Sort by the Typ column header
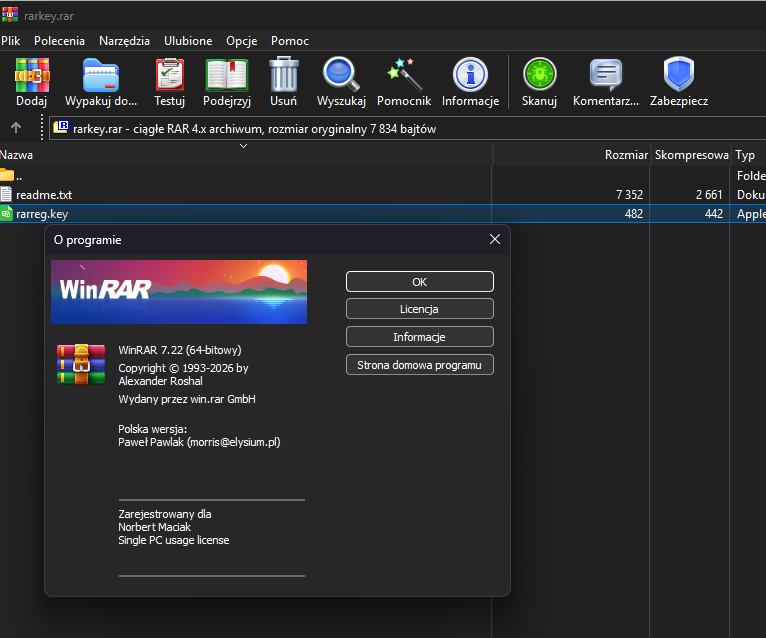The height and width of the screenshot is (638, 766). pos(748,155)
